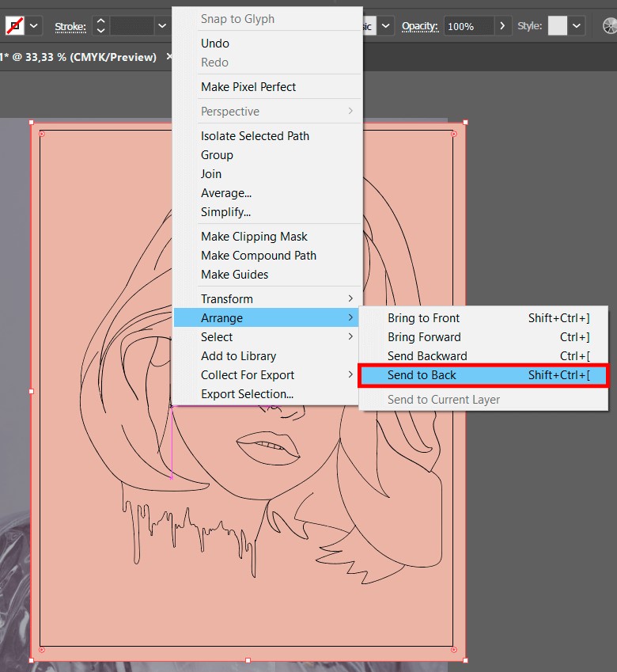The width and height of the screenshot is (617, 672).
Task: Close the document tab
Action: coord(169,57)
